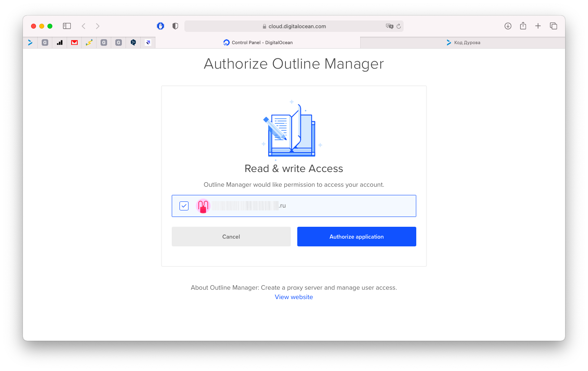Go back using the back arrow
Image resolution: width=588 pixels, height=371 pixels.
[x=83, y=26]
